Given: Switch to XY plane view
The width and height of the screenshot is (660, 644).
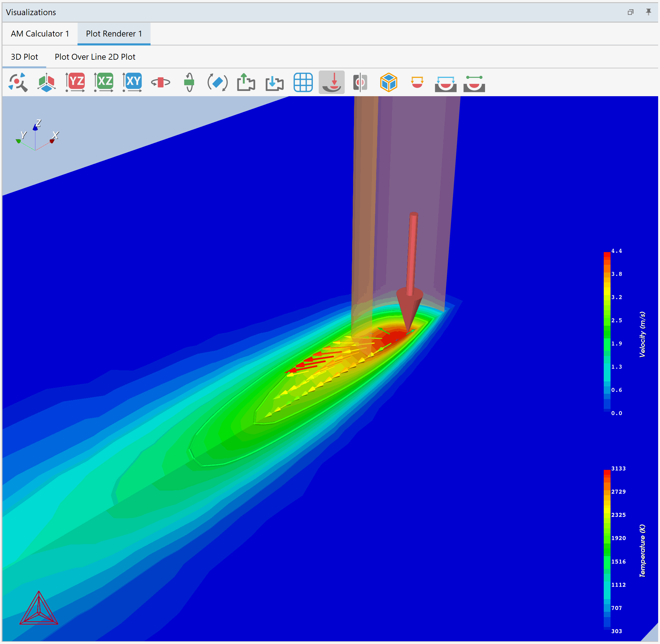Looking at the screenshot, I should pos(132,82).
